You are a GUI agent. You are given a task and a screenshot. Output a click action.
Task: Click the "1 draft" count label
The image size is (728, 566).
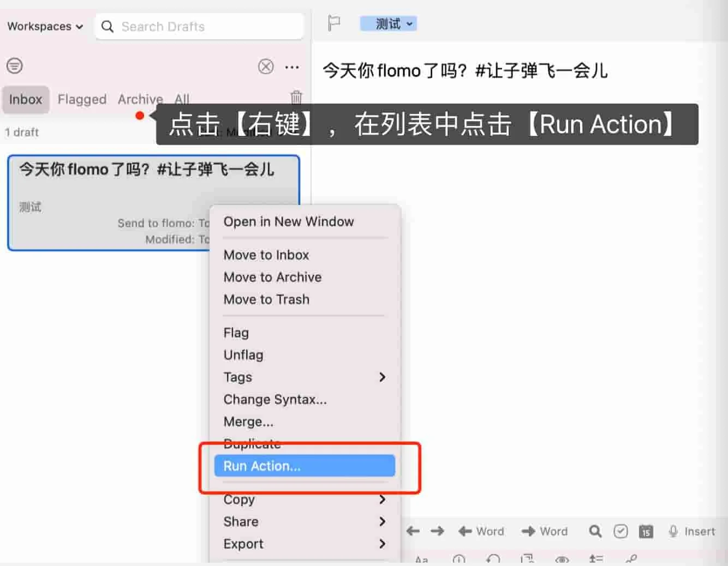pos(22,132)
